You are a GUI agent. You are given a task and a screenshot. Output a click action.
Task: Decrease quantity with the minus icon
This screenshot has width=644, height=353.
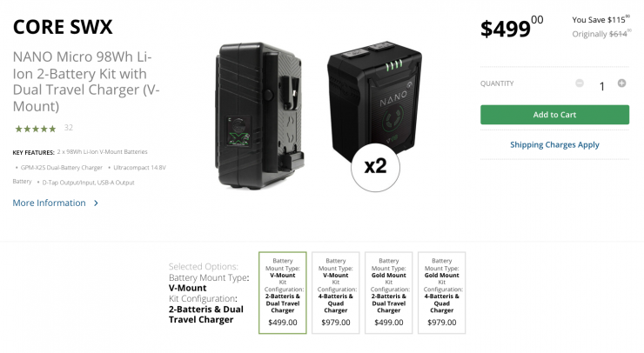pos(579,83)
